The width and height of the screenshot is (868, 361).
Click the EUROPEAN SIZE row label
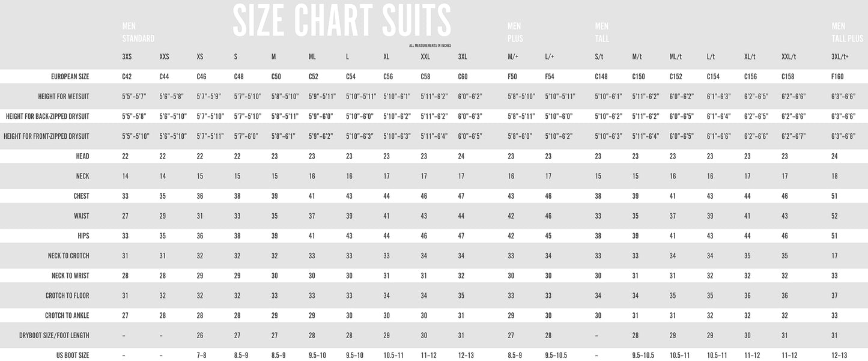(70, 77)
